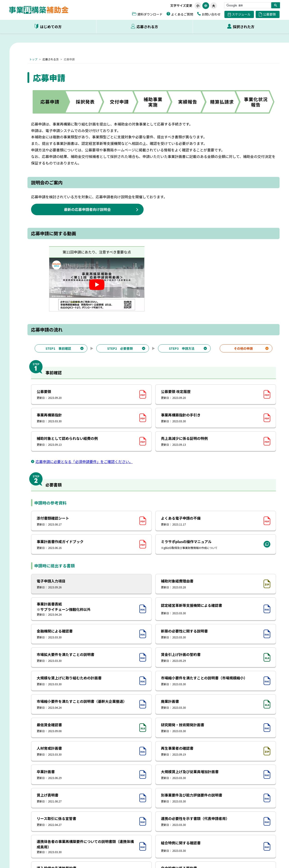
Task: Download DOC icon for 人材育成計画書
Action: click(x=143, y=751)
